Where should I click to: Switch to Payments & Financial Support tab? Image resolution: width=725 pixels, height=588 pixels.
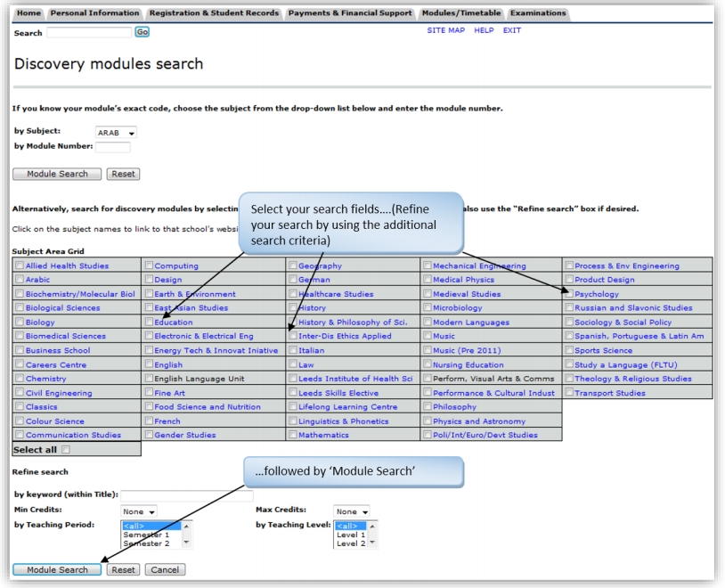click(350, 13)
